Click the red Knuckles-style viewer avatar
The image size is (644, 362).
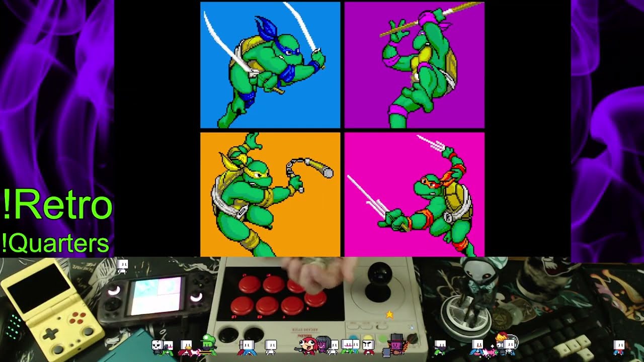point(307,345)
